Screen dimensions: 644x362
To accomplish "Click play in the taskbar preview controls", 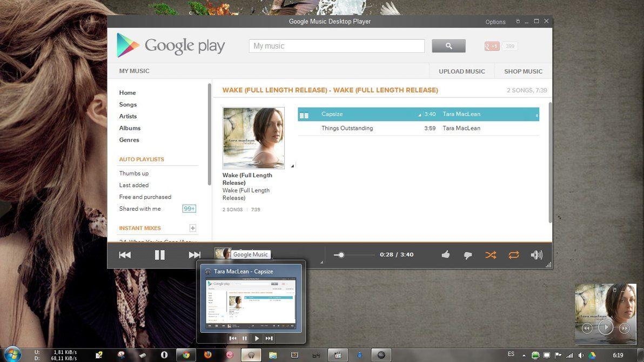I will click(257, 338).
